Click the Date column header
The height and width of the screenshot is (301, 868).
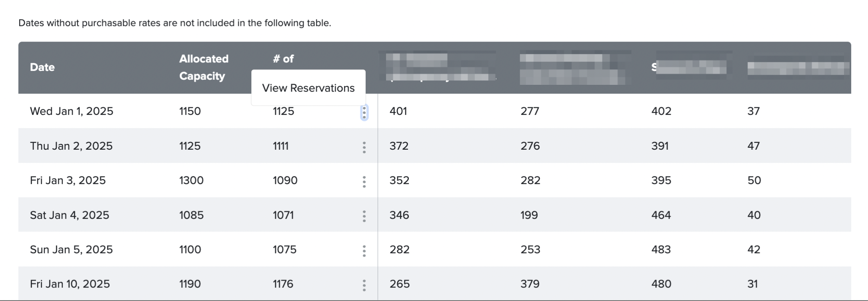click(42, 67)
